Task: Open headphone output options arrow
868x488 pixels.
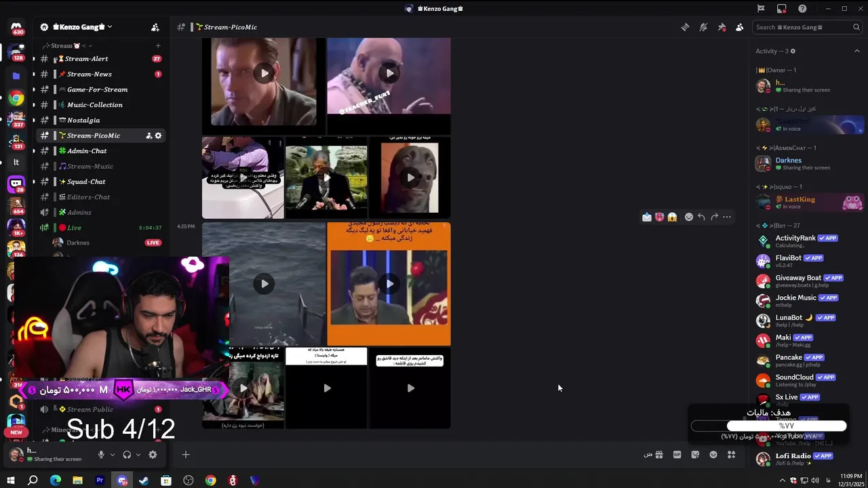Action: [138, 455]
